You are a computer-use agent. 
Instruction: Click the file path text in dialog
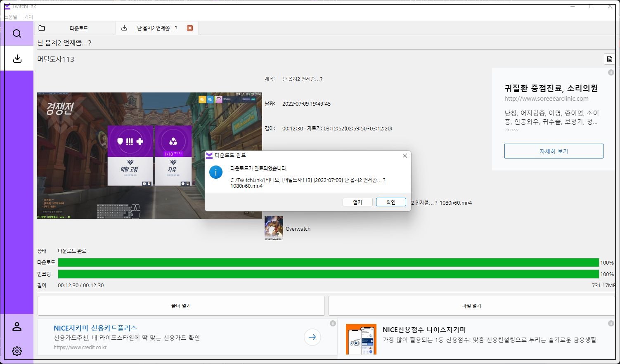pos(308,183)
